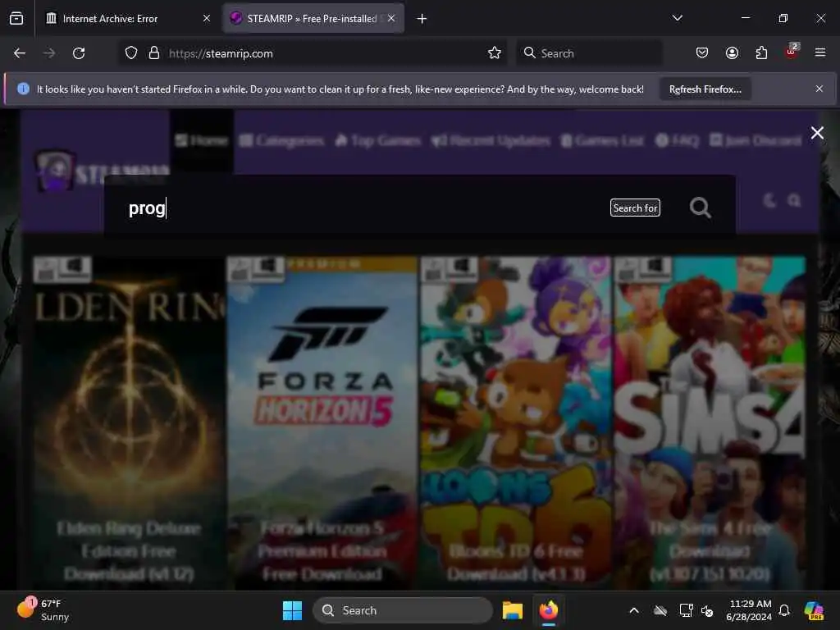Screen dimensions: 840x630
Task: Open the weather widget showing 67°F Sunny
Action: (x=43, y=609)
